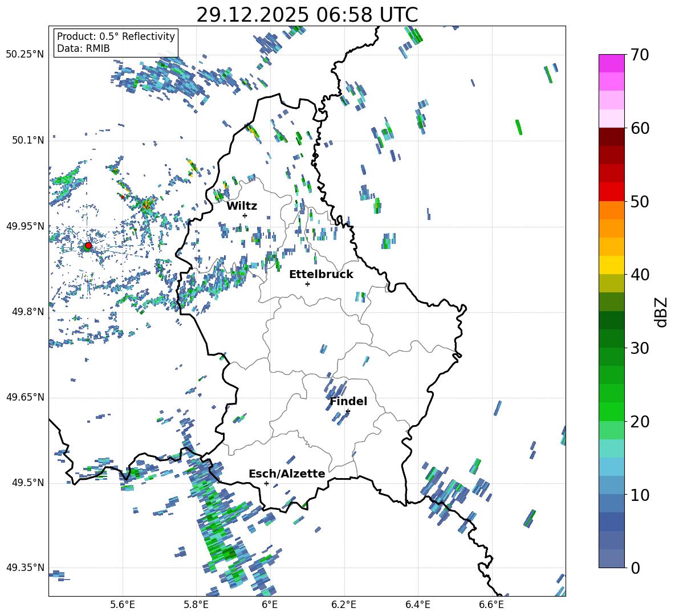Image resolution: width=675 pixels, height=616 pixels.
Task: Click the Findel station label
Action: coord(348,401)
